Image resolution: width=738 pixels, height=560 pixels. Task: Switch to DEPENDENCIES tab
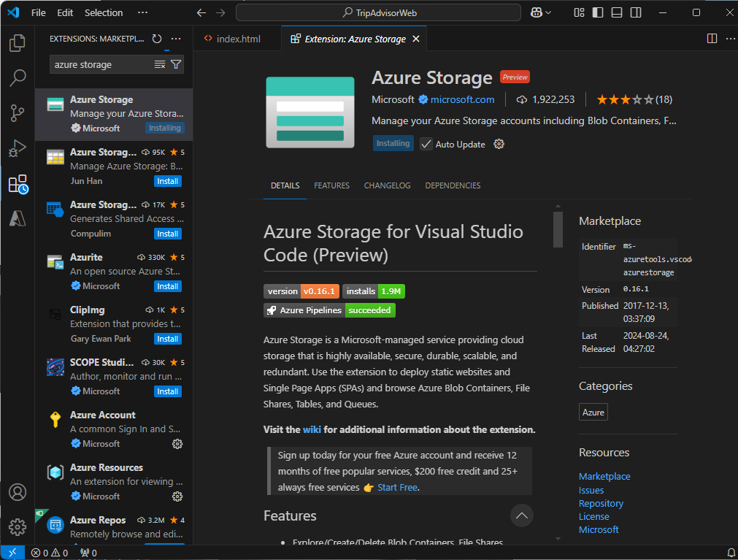(x=453, y=185)
